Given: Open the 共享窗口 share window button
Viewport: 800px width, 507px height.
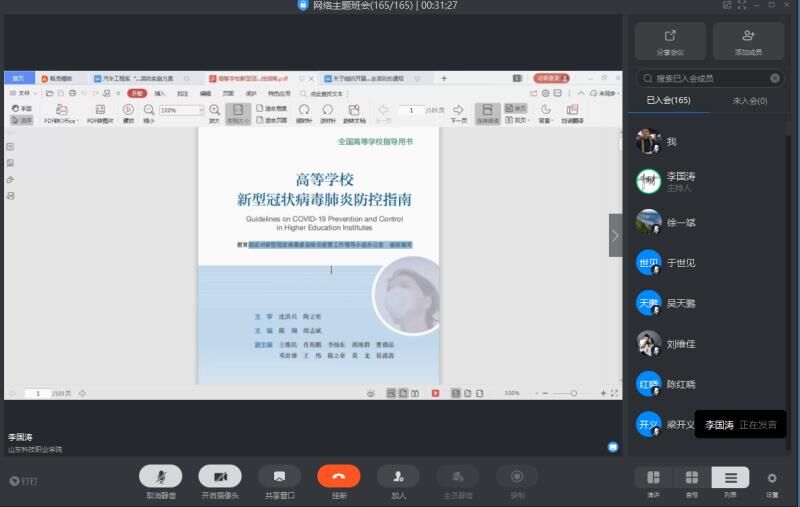Looking at the screenshot, I should (280, 476).
